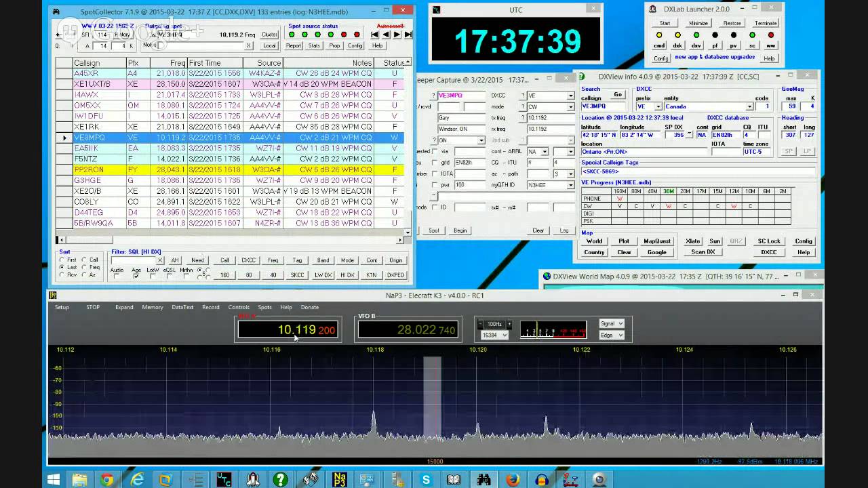
Task: Click the question mark beside Capture DXCC
Action: [522, 96]
